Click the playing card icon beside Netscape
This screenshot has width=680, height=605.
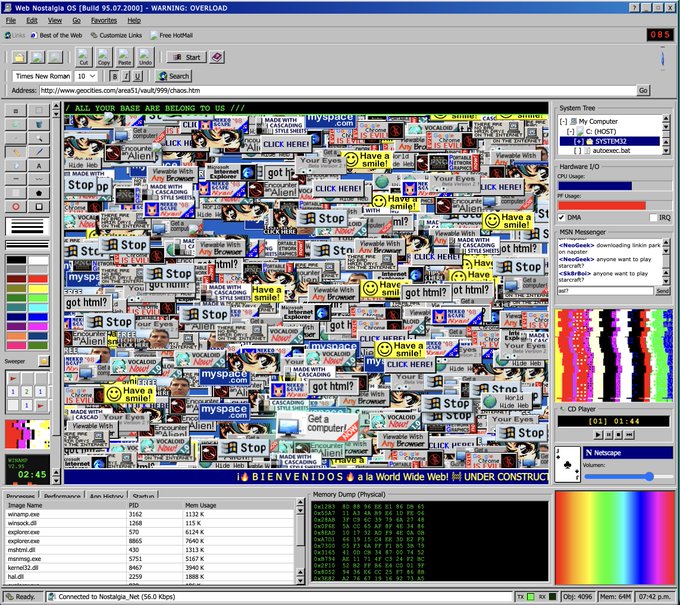tap(568, 464)
